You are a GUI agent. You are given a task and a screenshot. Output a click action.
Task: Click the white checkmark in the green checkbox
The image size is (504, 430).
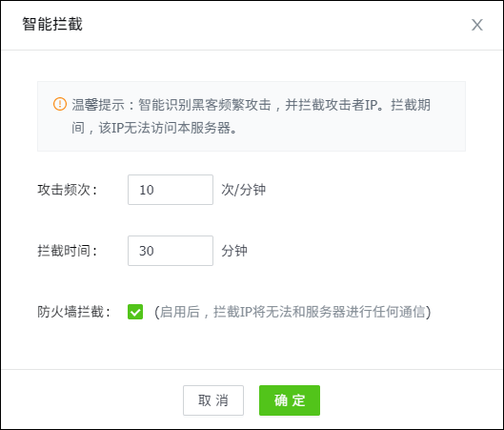click(135, 312)
